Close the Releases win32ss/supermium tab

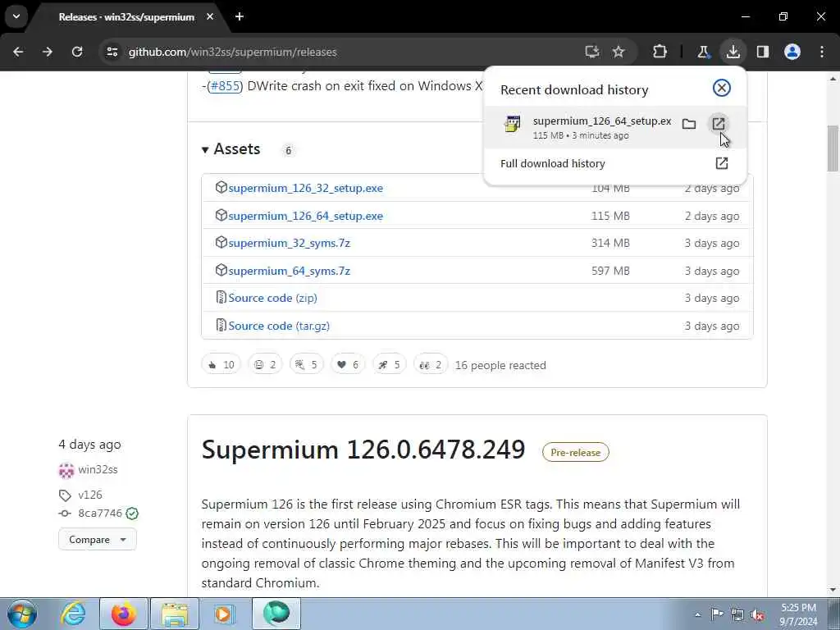[210, 16]
